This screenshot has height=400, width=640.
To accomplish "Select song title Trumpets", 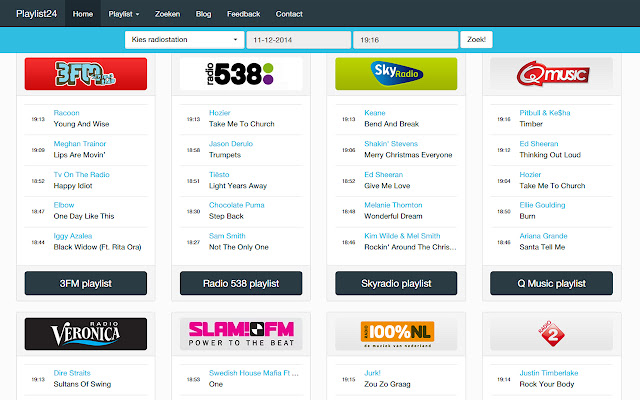I will [x=225, y=155].
